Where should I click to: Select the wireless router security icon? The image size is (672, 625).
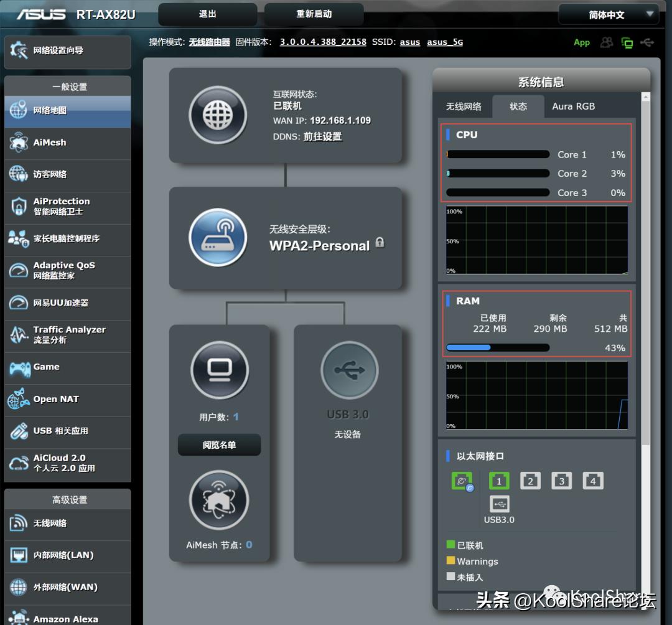(218, 237)
